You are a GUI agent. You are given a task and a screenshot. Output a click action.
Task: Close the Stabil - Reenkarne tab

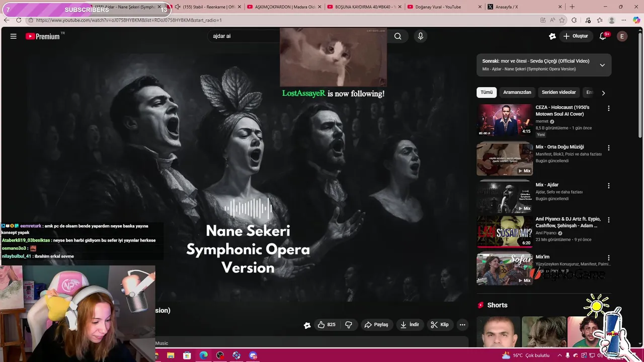click(240, 7)
